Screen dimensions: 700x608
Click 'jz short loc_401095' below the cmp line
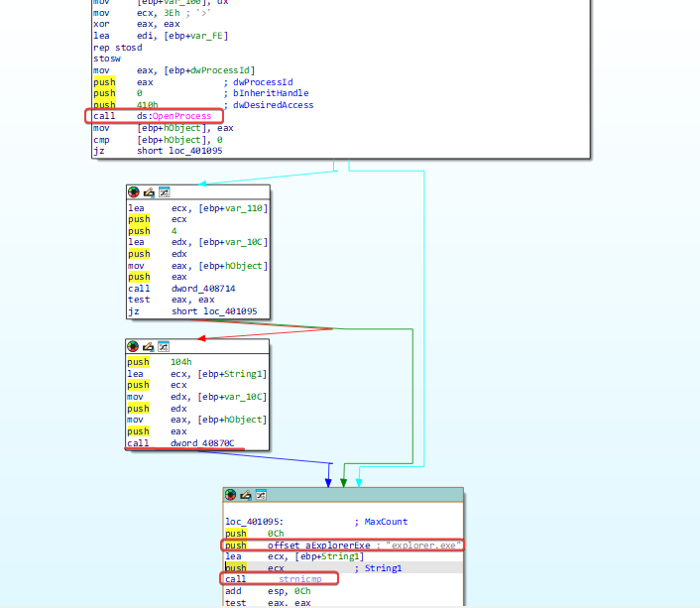[158, 151]
